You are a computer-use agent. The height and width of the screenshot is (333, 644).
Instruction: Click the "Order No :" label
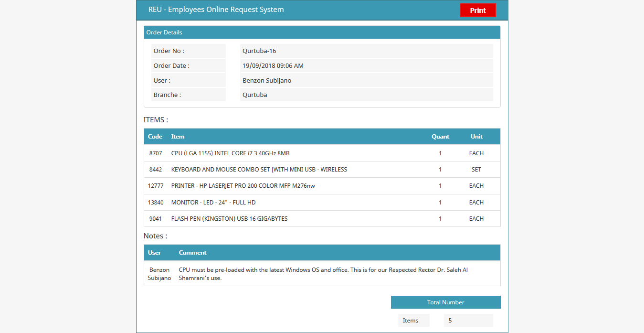(x=169, y=51)
